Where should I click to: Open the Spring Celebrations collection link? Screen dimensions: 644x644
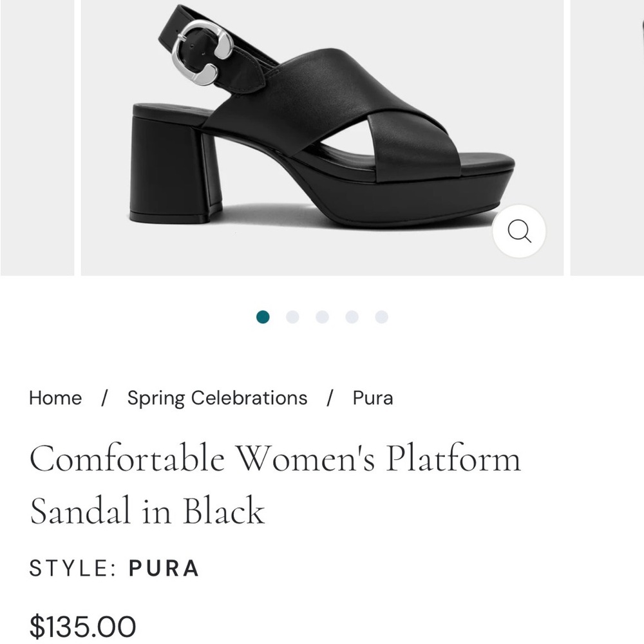pos(217,398)
